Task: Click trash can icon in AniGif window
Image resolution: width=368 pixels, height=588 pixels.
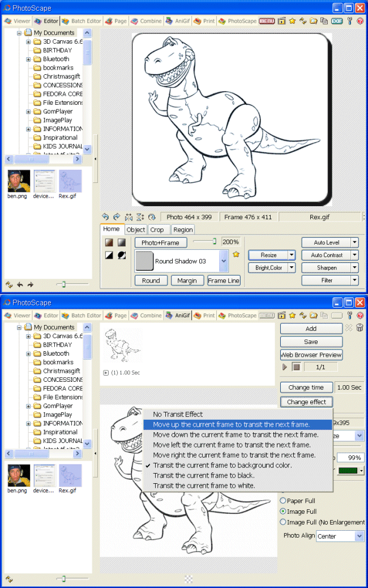Action: 360,328
